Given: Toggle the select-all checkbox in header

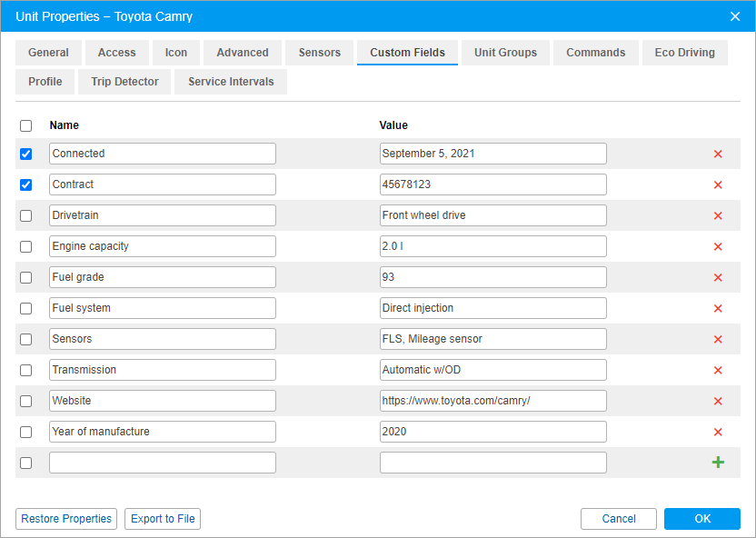Looking at the screenshot, I should coord(26,126).
